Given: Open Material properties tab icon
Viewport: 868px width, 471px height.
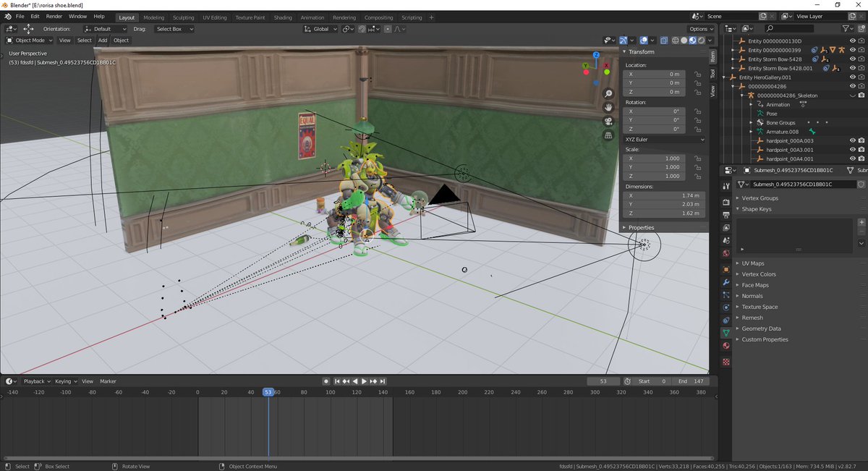Looking at the screenshot, I should click(726, 346).
